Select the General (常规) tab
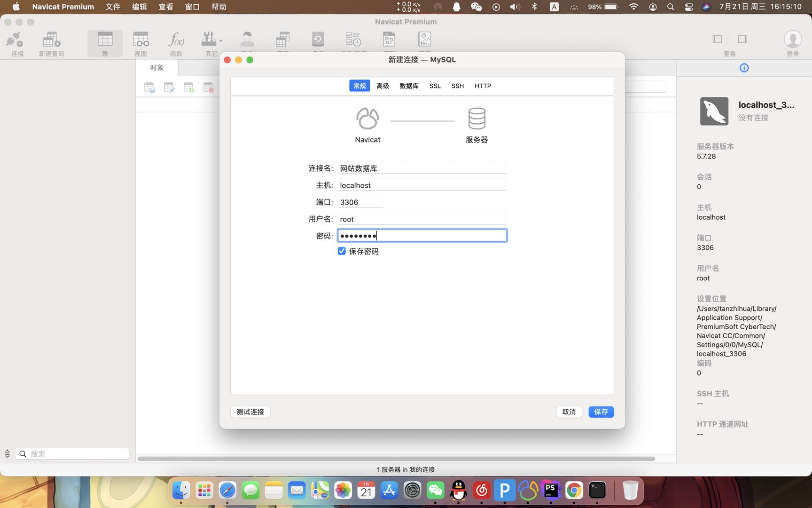 [359, 86]
